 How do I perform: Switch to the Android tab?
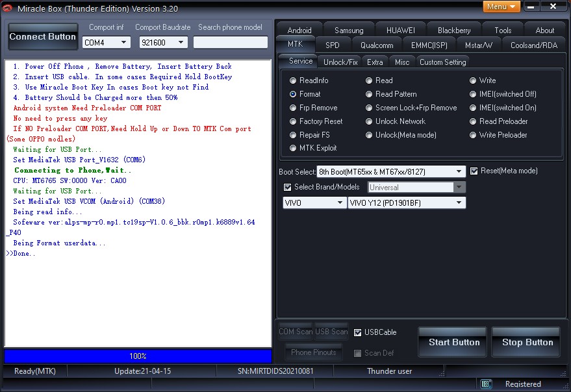tap(299, 31)
